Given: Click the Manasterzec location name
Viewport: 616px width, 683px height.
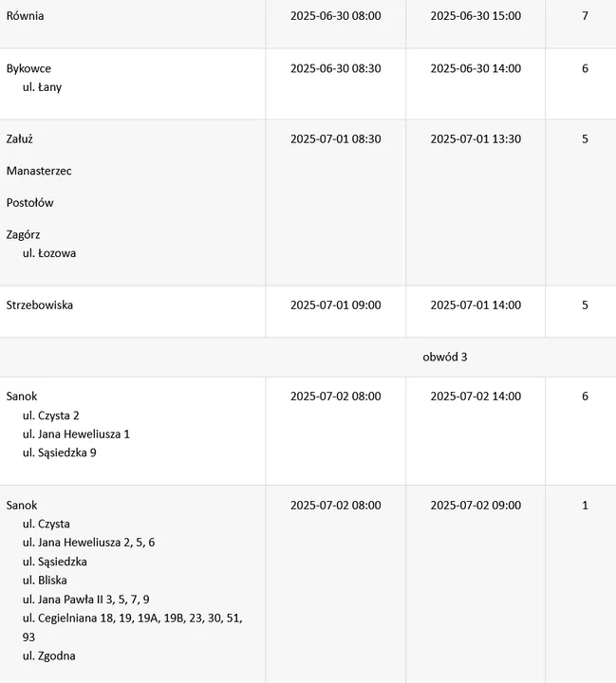Looking at the screenshot, I should (39, 171).
